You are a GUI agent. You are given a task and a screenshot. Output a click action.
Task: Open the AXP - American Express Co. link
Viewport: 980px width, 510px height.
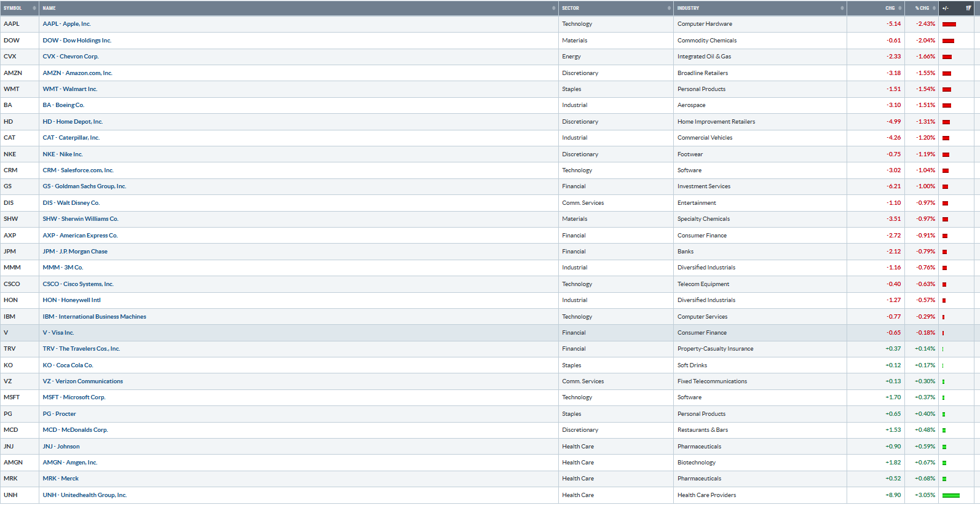(80, 236)
